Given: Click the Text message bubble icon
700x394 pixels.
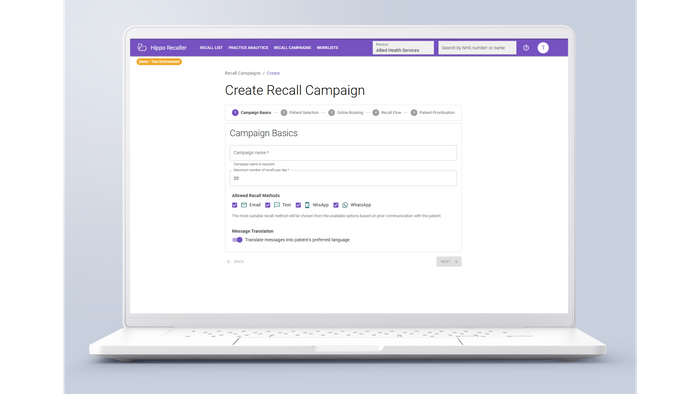Looking at the screenshot, I should click(x=277, y=205).
